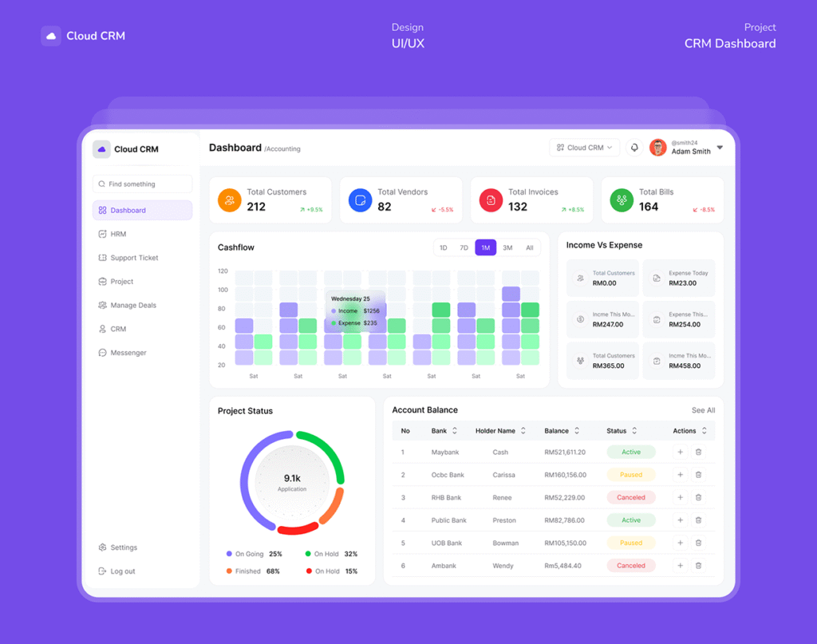
Task: Switch cashflow range to 7D
Action: coord(464,248)
